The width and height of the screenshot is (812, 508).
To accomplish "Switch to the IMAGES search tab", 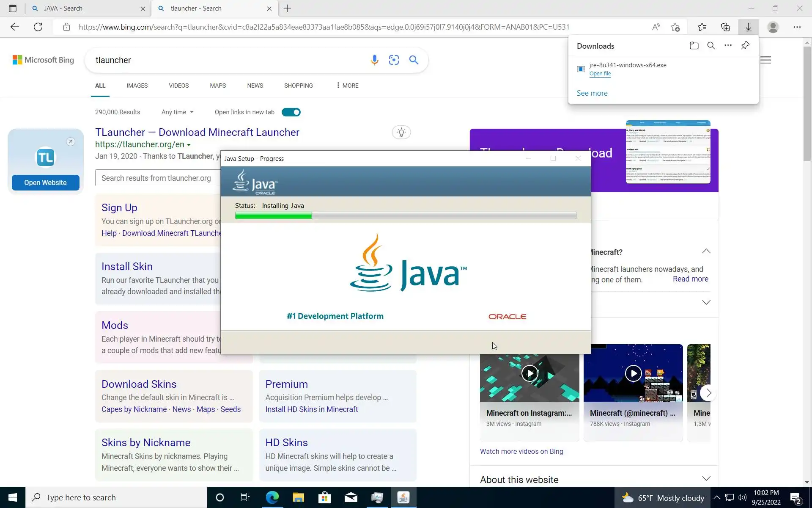I will [137, 86].
